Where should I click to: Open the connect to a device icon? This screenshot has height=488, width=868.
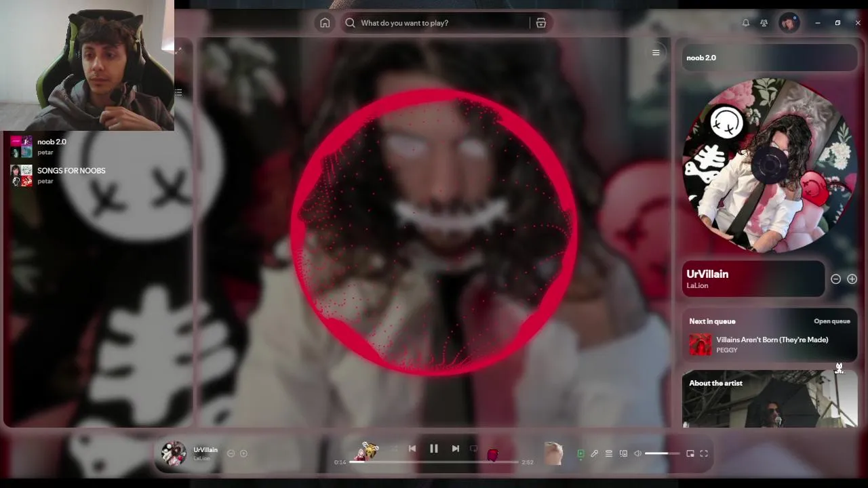point(623,453)
